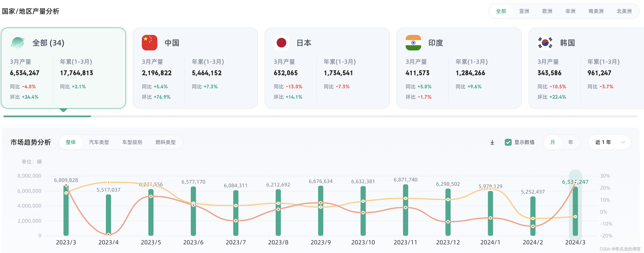Viewport: 644px width, 253px height.
Task: Select the 亚洲 region filter tab
Action: pos(524,11)
